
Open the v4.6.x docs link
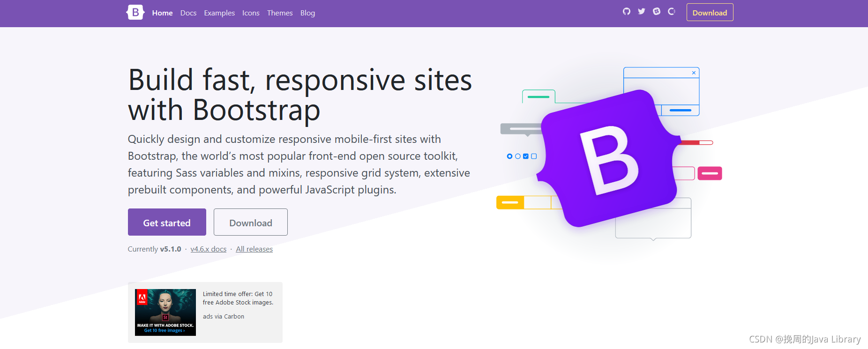[x=209, y=249]
